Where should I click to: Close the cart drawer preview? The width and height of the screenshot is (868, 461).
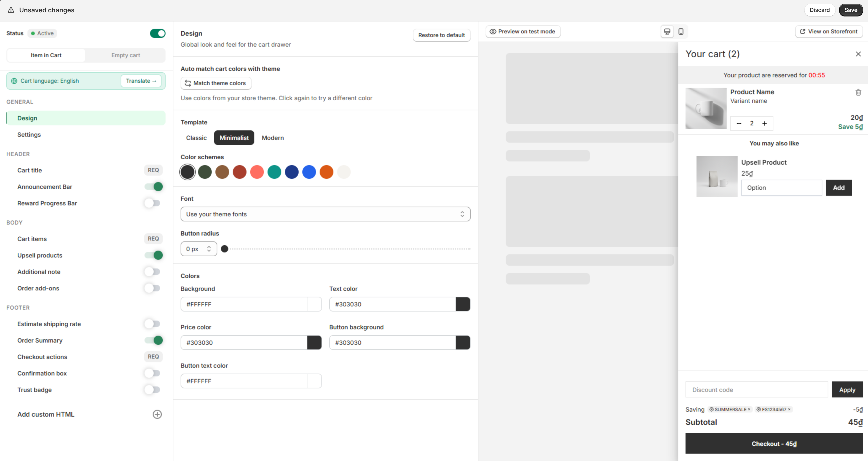(858, 54)
